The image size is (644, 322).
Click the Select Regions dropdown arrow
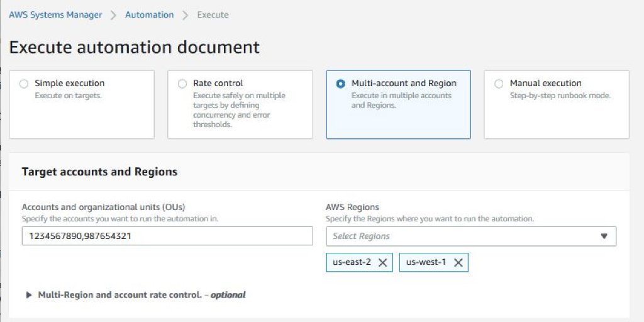coord(604,236)
